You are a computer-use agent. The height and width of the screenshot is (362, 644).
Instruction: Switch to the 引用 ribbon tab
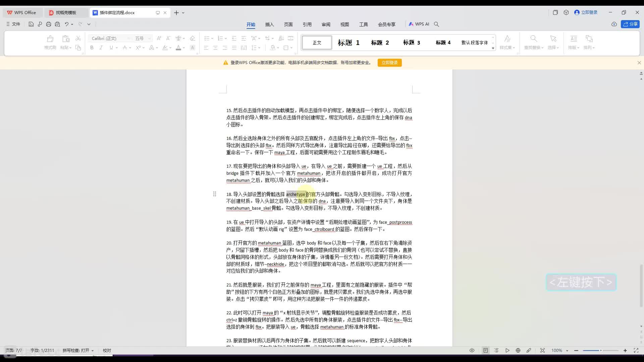[x=307, y=24]
